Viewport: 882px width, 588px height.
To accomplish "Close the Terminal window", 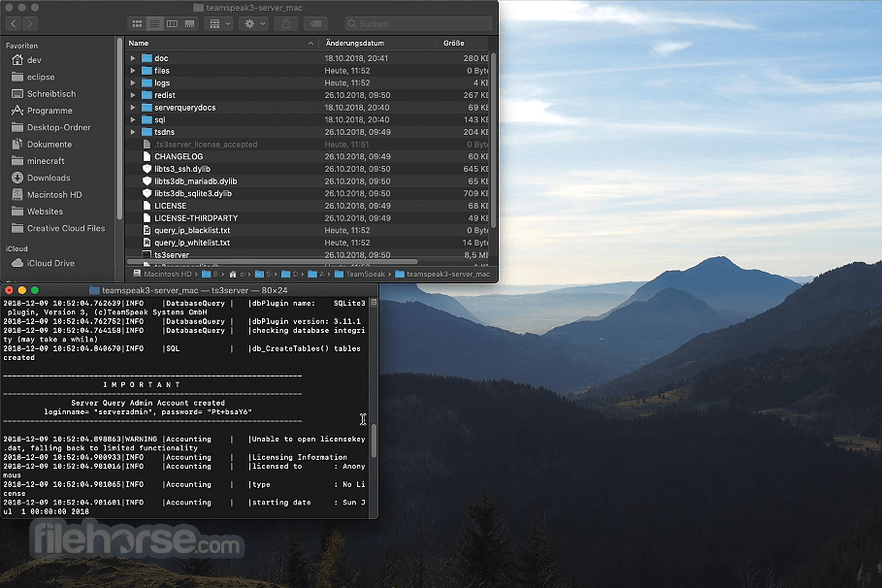I will [9, 290].
